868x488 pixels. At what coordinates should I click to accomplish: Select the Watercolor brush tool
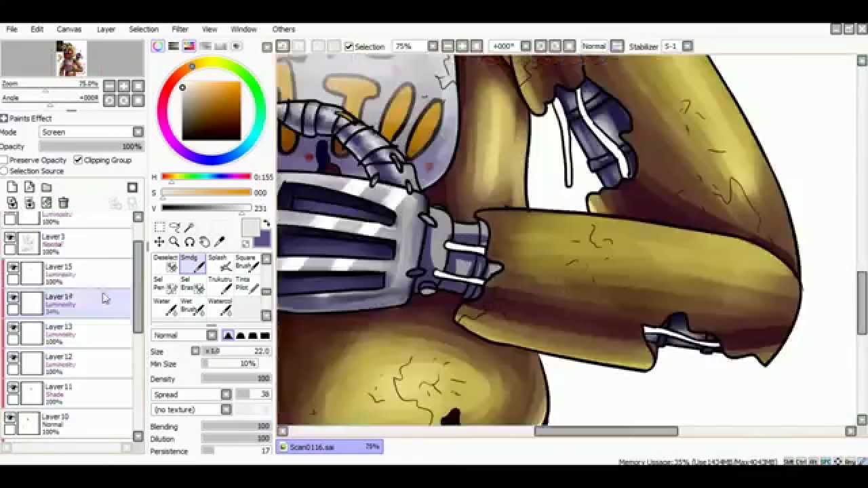coord(220,306)
